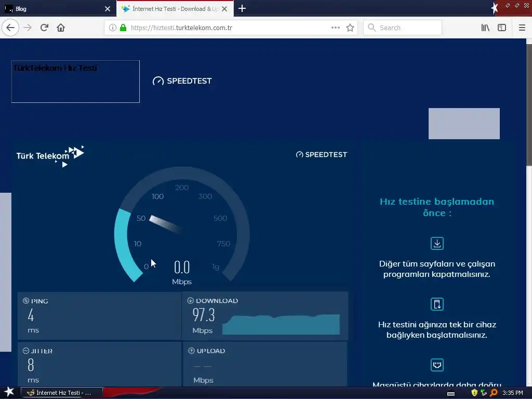
Task: Open the start menu star button
Action: (9, 393)
